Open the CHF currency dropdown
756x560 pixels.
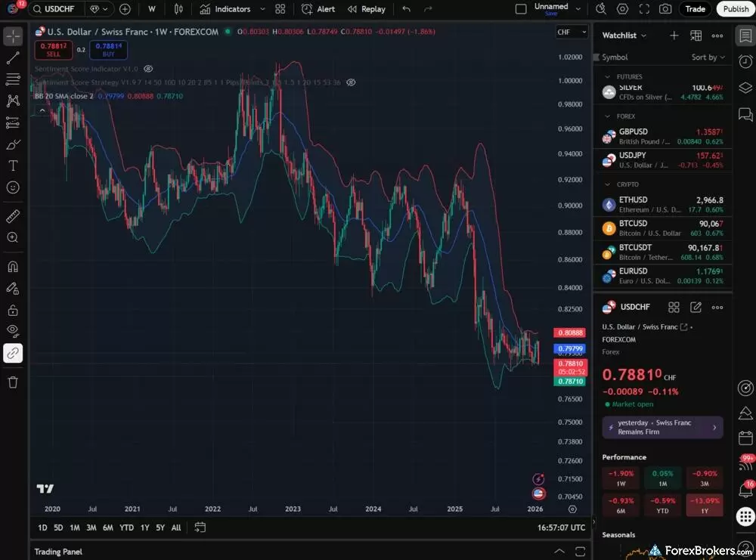(572, 32)
